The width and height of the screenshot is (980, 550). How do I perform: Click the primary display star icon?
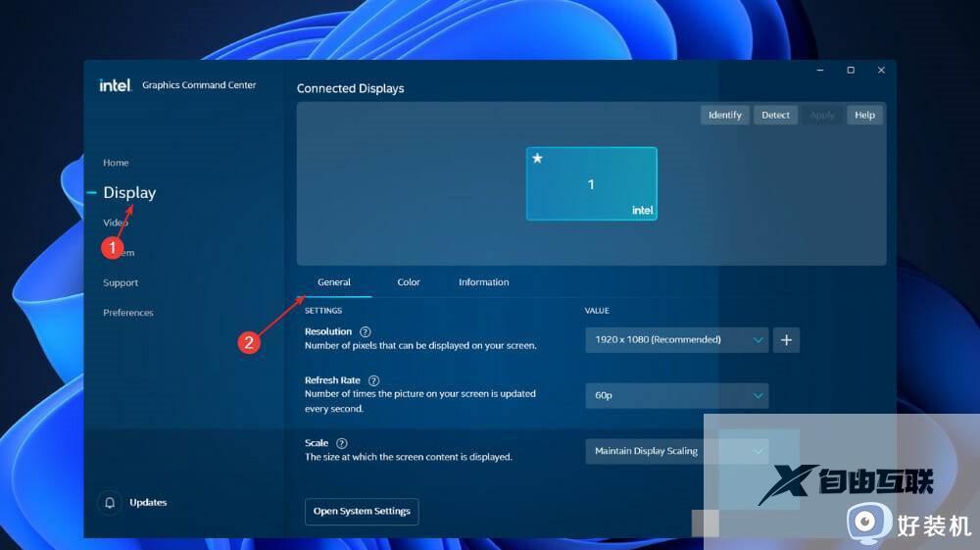point(537,158)
